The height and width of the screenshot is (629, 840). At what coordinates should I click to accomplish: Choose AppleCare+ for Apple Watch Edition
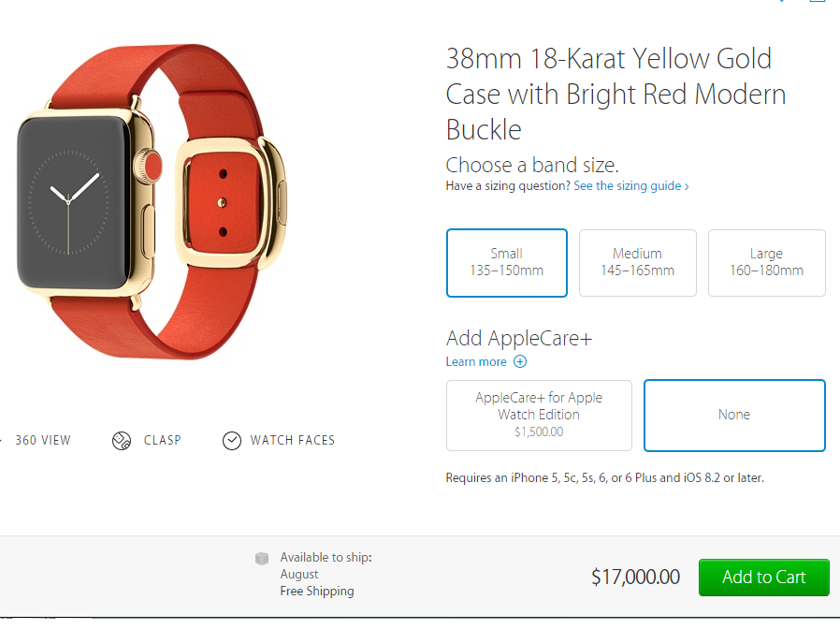pos(539,416)
